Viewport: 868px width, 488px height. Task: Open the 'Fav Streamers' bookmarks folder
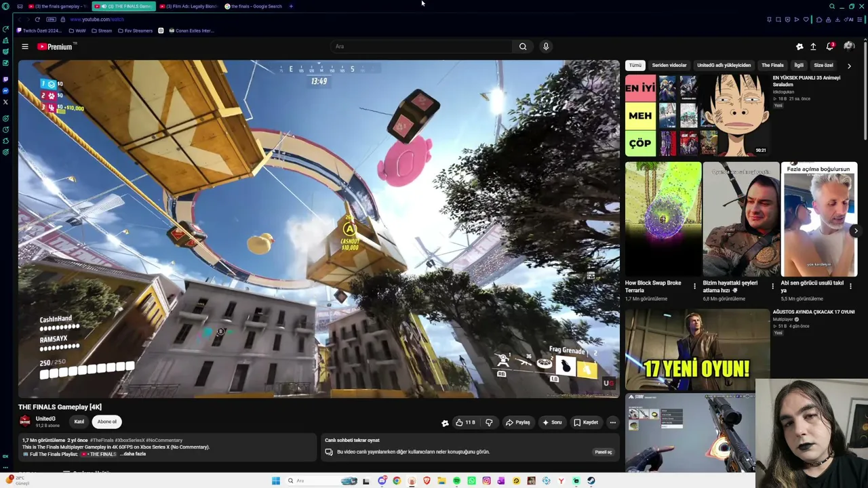click(x=135, y=30)
